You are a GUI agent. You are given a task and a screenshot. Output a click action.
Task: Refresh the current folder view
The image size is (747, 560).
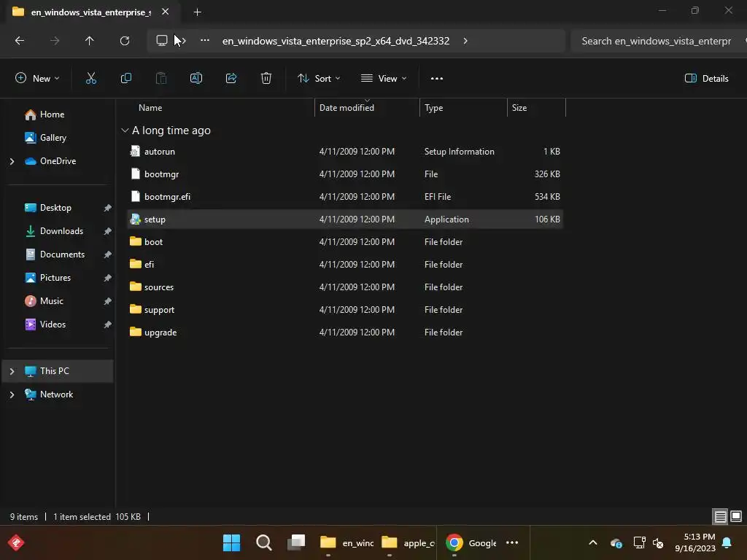[125, 41]
